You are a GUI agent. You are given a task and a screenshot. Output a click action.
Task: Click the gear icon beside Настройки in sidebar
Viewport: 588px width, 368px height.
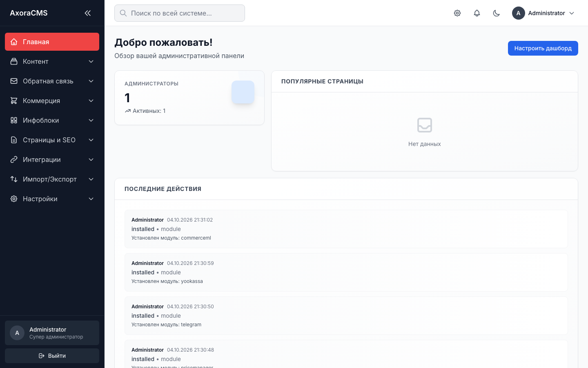[14, 199]
